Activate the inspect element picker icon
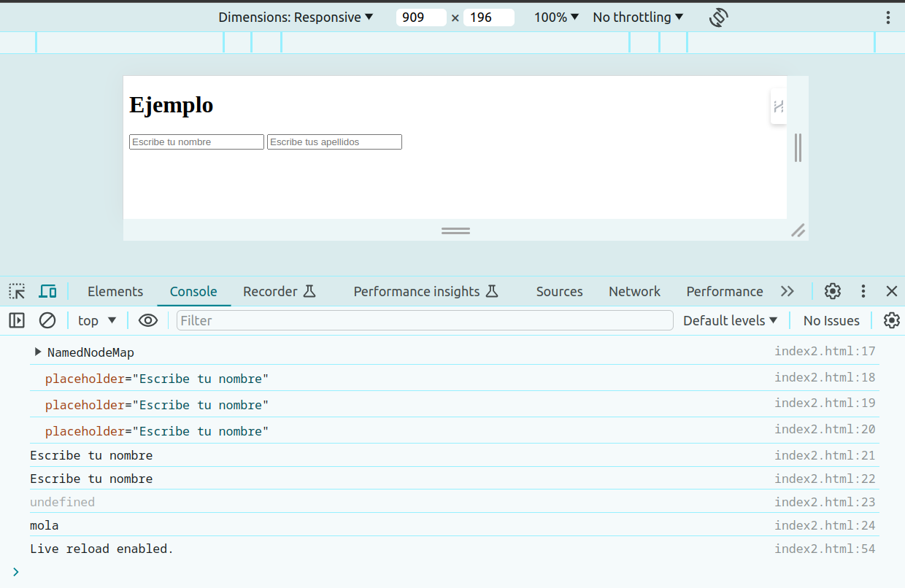Image resolution: width=905 pixels, height=588 pixels. coord(17,292)
